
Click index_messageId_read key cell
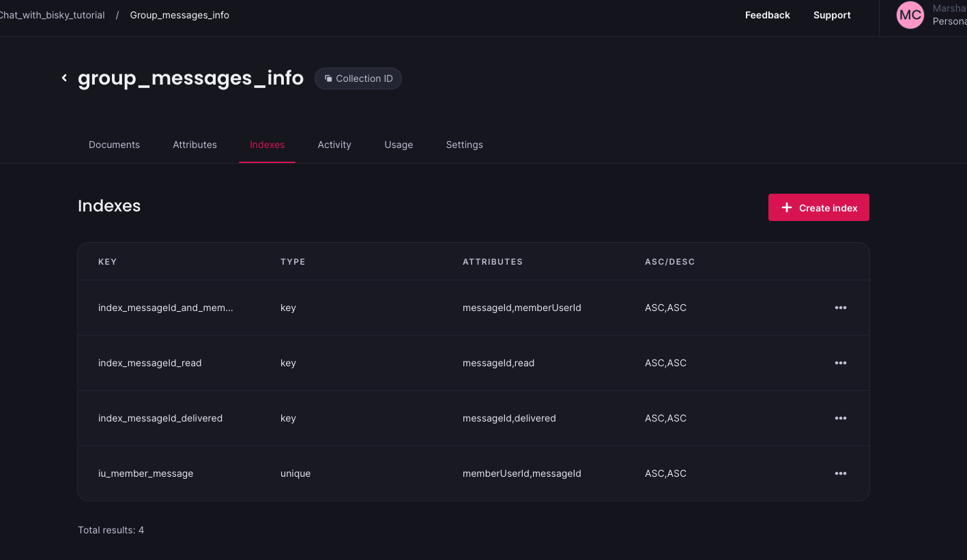tap(150, 363)
